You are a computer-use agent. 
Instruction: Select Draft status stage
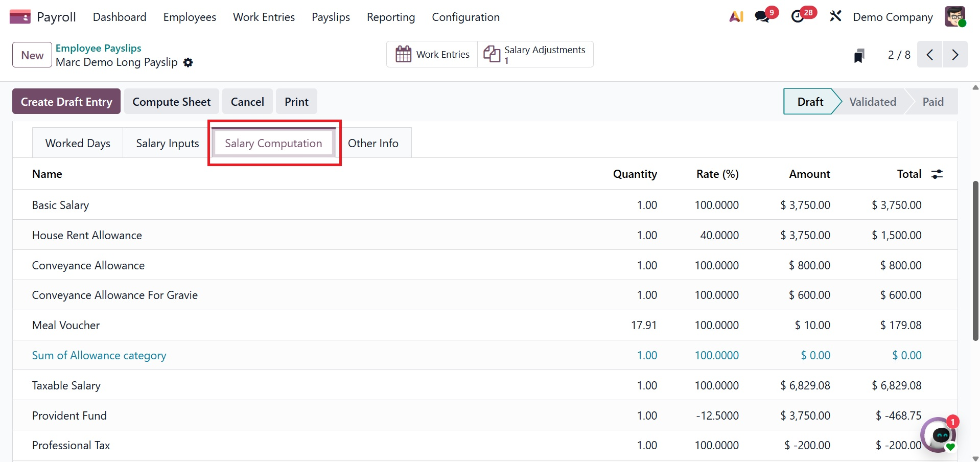(810, 102)
